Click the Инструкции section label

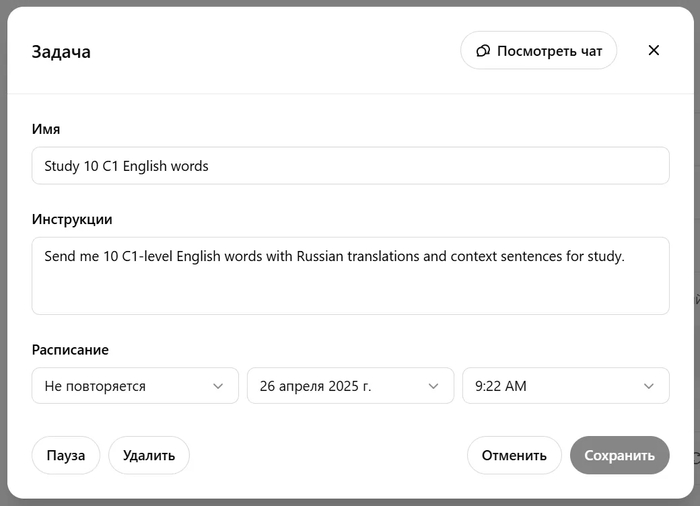coord(72,219)
